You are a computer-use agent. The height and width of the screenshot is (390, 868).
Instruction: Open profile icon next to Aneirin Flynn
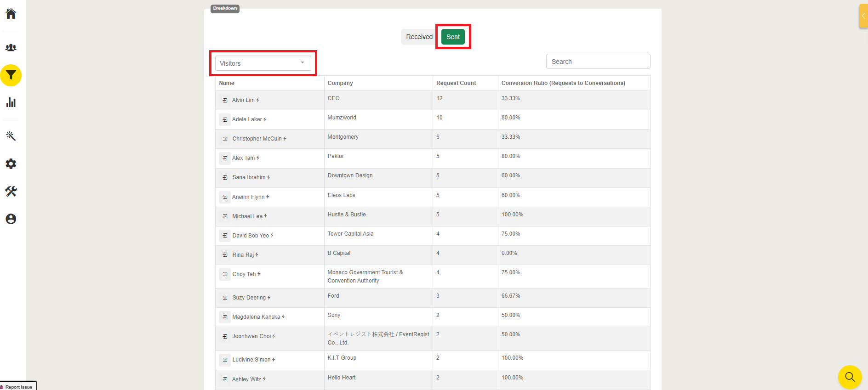click(x=225, y=197)
